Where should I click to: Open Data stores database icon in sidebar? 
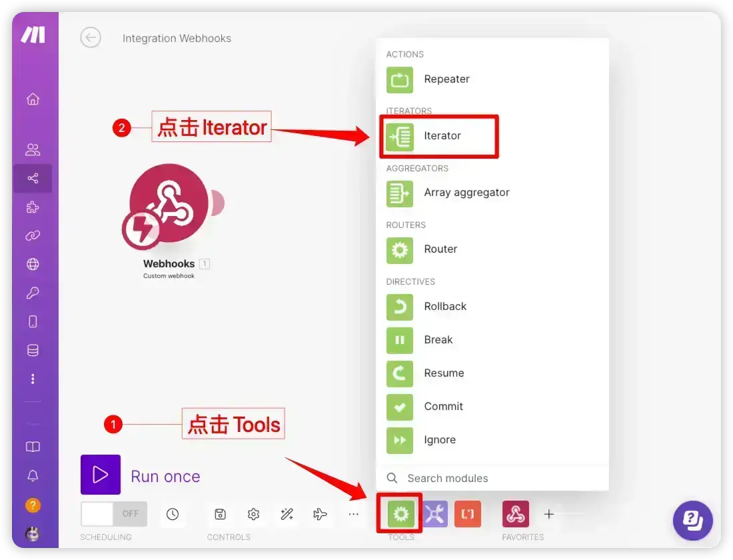[x=33, y=351]
